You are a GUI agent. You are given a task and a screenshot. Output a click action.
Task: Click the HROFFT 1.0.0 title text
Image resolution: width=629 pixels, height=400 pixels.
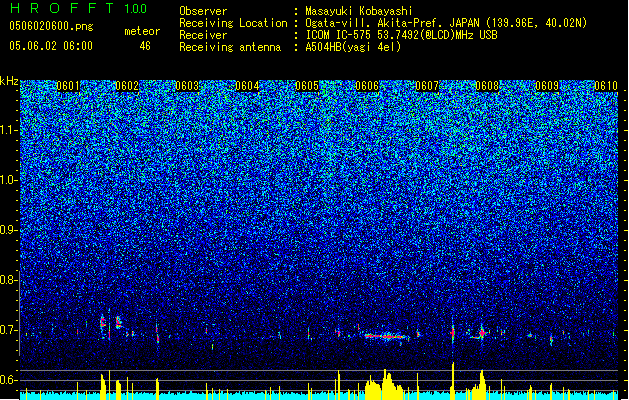tap(78, 8)
